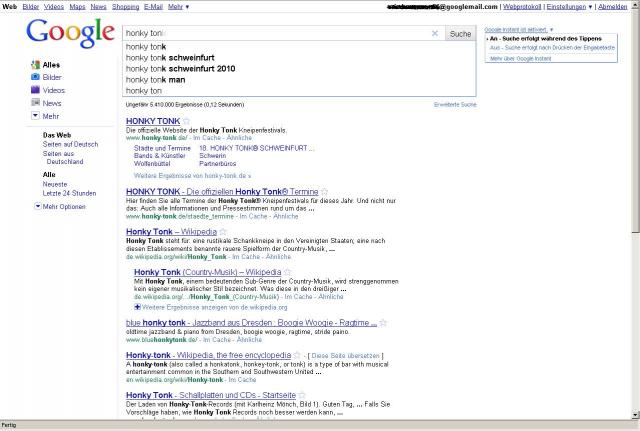The height and width of the screenshot is (431, 640).
Task: Open Partnerbüros sitelink
Action: (218, 163)
